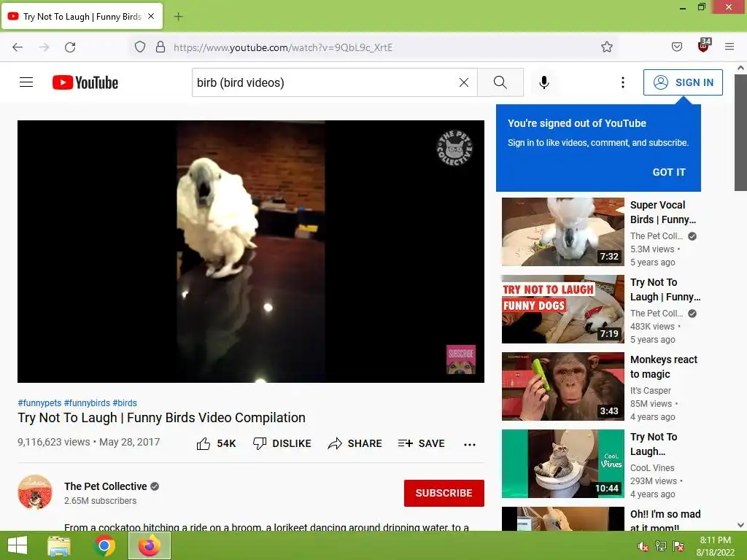Select the Try Not To Laugh browser tab

[82, 17]
